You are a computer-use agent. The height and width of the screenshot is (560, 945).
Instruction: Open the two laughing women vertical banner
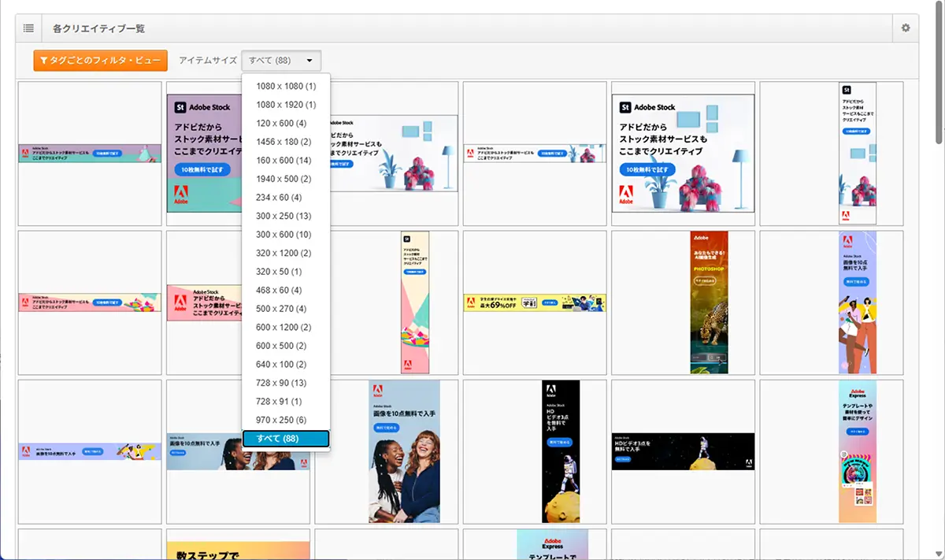pyautogui.click(x=404, y=451)
